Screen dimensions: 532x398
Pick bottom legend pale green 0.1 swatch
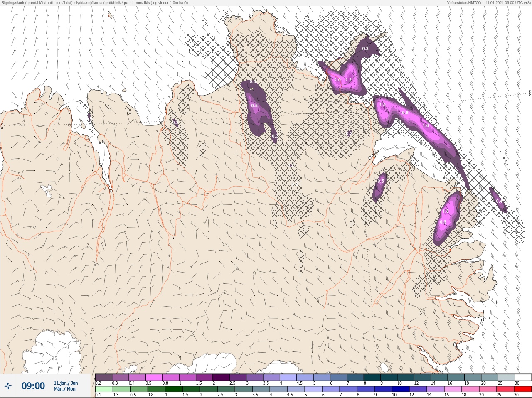(103, 389)
